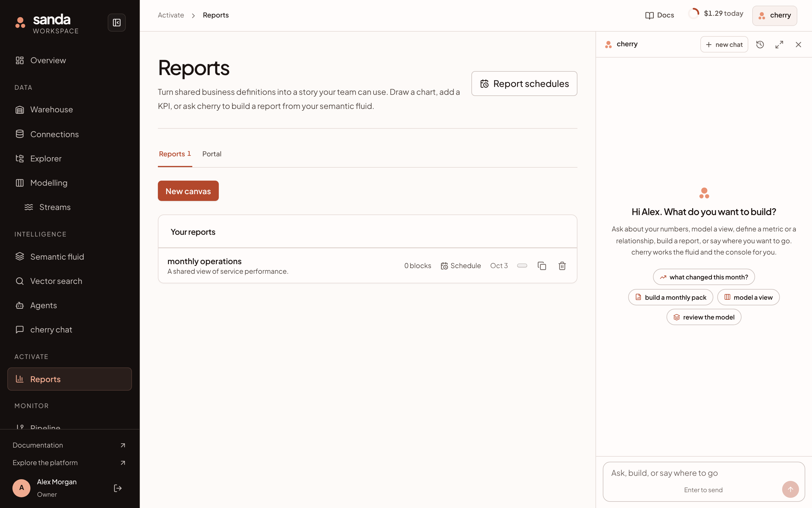The width and height of the screenshot is (812, 508).
Task: Open Connections in the sidebar
Action: [x=69, y=134]
